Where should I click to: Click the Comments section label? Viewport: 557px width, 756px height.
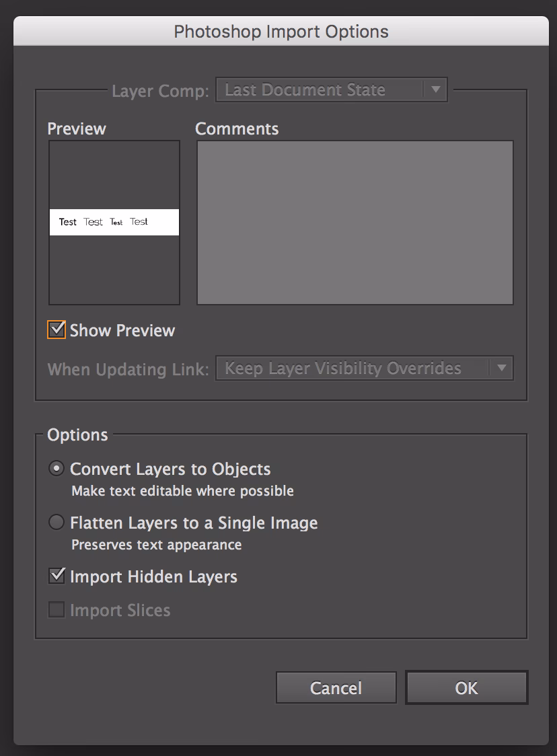click(237, 128)
